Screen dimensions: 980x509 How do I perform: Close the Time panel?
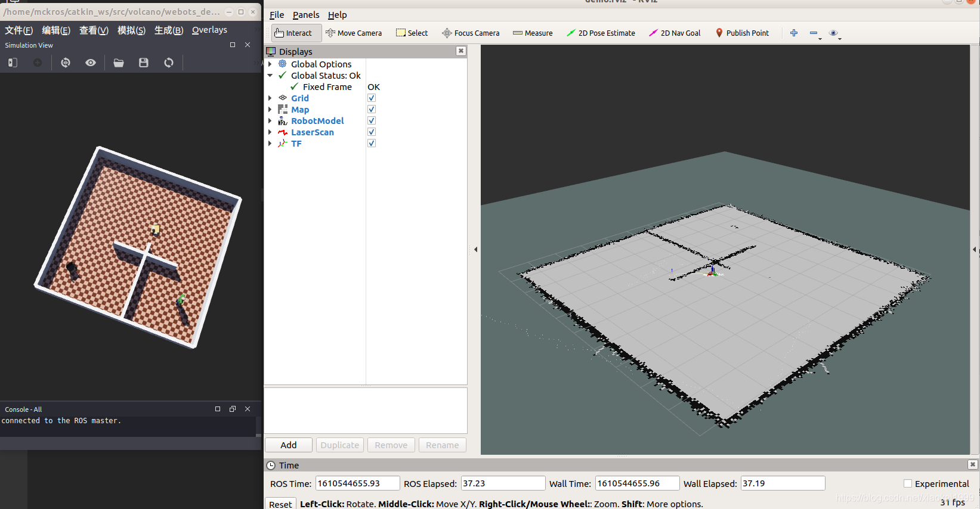click(973, 464)
